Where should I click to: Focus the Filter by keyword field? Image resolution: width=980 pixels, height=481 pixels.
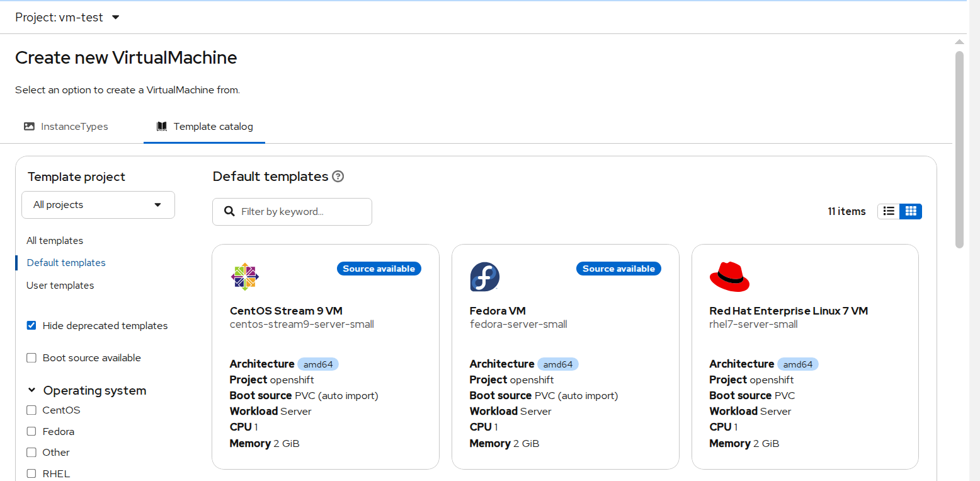301,212
